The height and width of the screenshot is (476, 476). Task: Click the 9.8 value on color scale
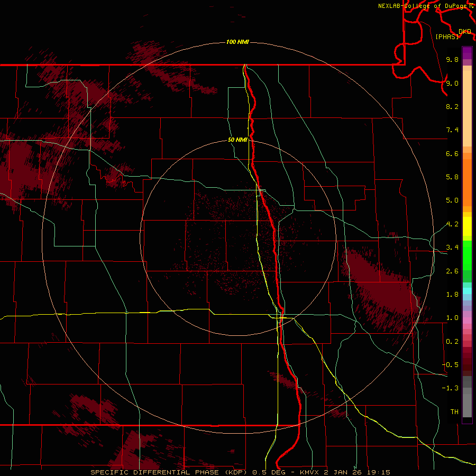(452, 60)
